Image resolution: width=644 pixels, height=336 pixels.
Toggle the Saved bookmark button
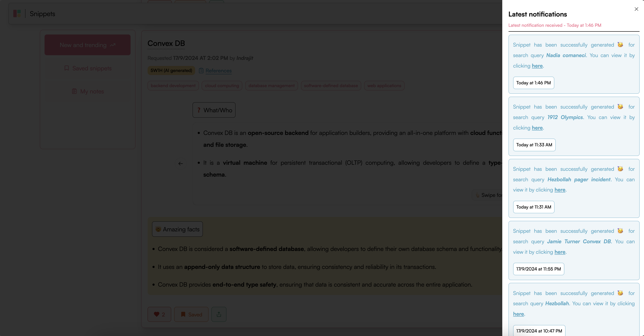pos(191,314)
